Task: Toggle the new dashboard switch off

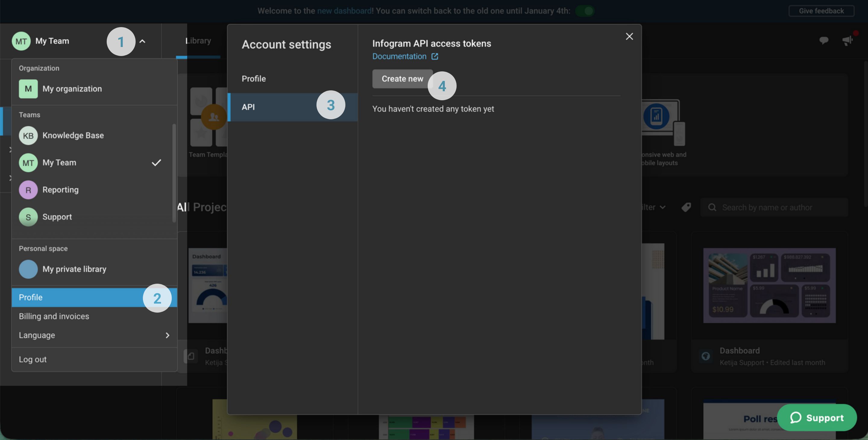Action: click(585, 11)
